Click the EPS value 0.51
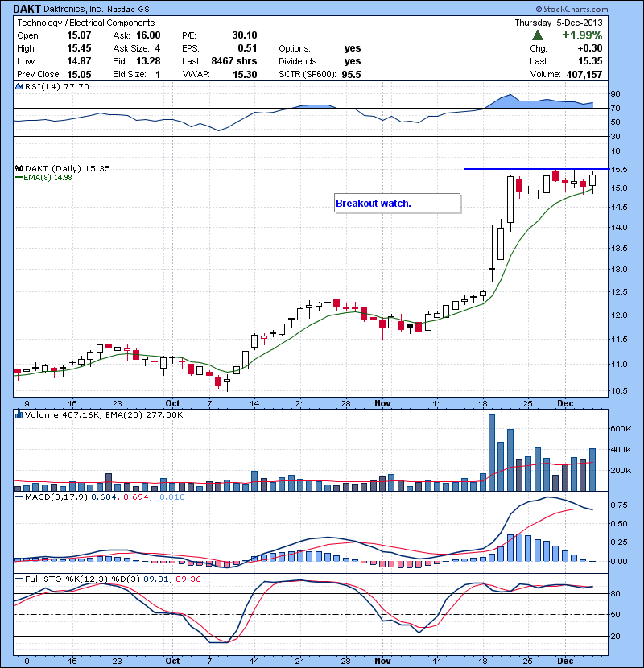Viewport: 644px width, 668px height. coord(247,48)
